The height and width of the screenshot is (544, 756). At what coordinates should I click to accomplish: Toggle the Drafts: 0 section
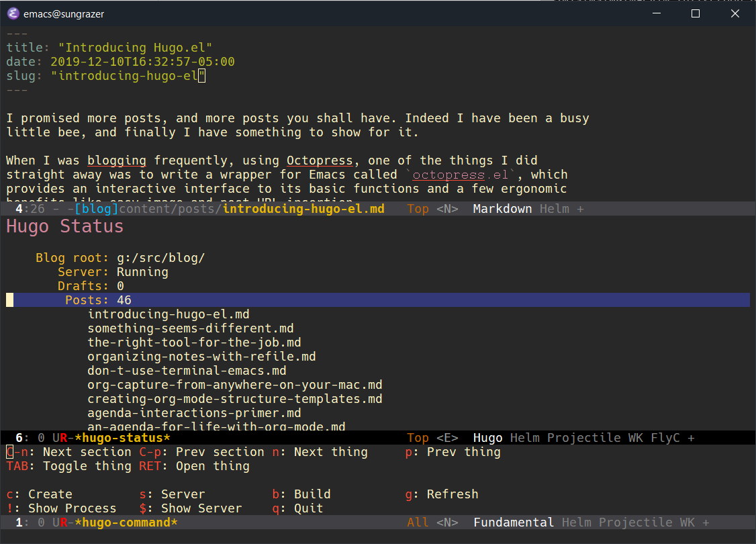coord(91,286)
